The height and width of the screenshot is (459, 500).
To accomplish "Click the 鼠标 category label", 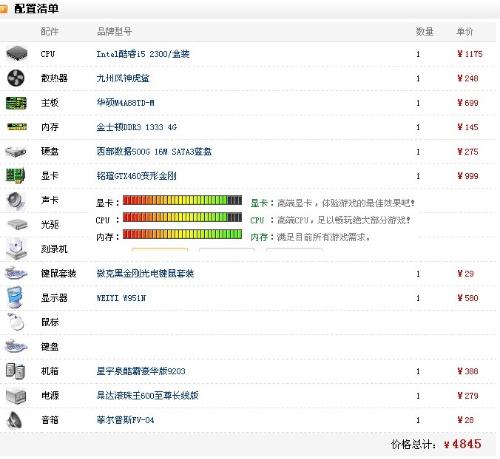I will [x=50, y=322].
